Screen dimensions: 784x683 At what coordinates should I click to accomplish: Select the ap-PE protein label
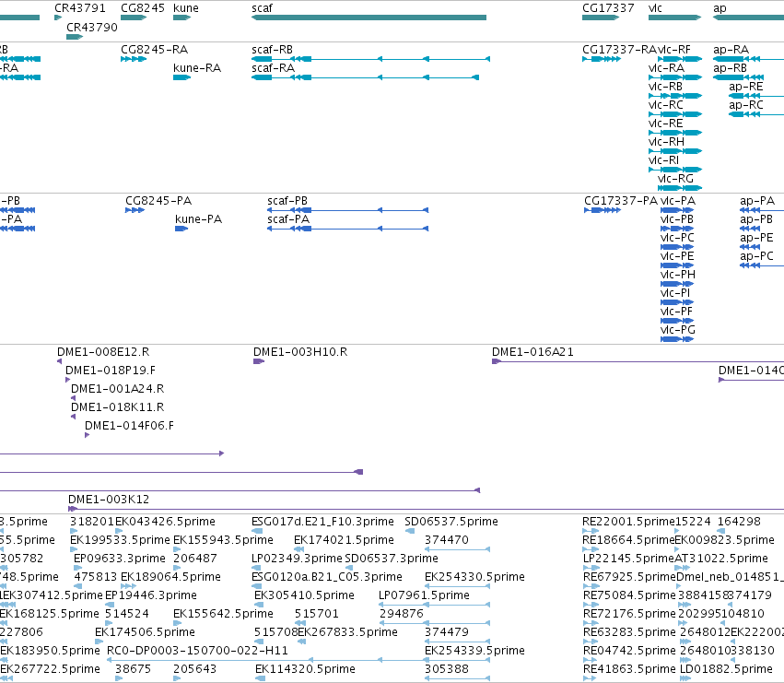coord(756,238)
